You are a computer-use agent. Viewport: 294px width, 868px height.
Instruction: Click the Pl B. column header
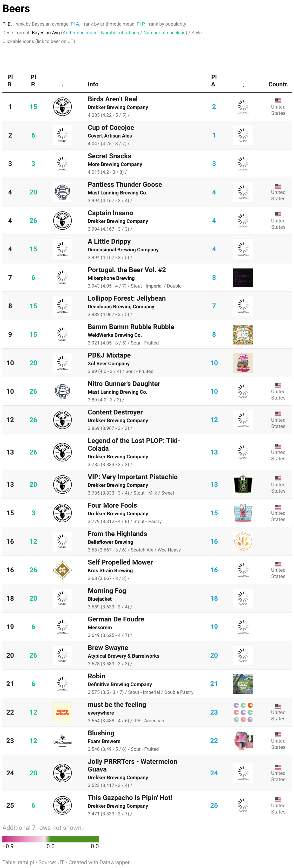click(10, 81)
